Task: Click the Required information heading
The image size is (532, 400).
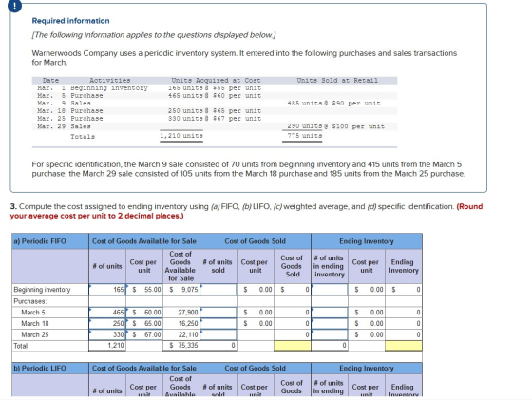Action: click(x=70, y=21)
